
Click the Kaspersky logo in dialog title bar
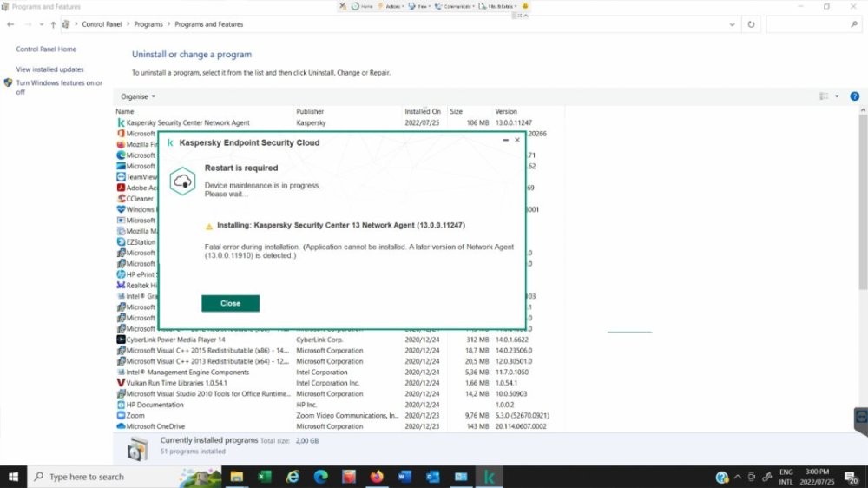click(x=170, y=143)
